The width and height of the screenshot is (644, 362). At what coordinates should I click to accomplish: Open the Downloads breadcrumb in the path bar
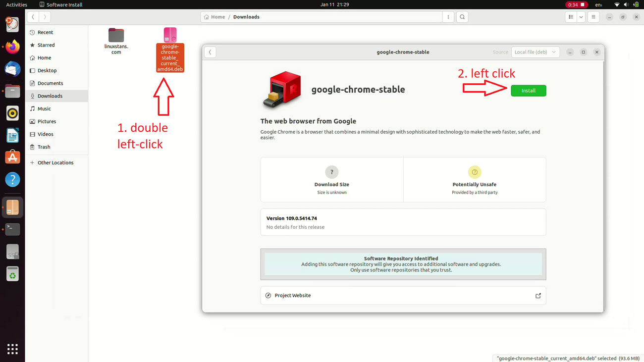(x=246, y=16)
